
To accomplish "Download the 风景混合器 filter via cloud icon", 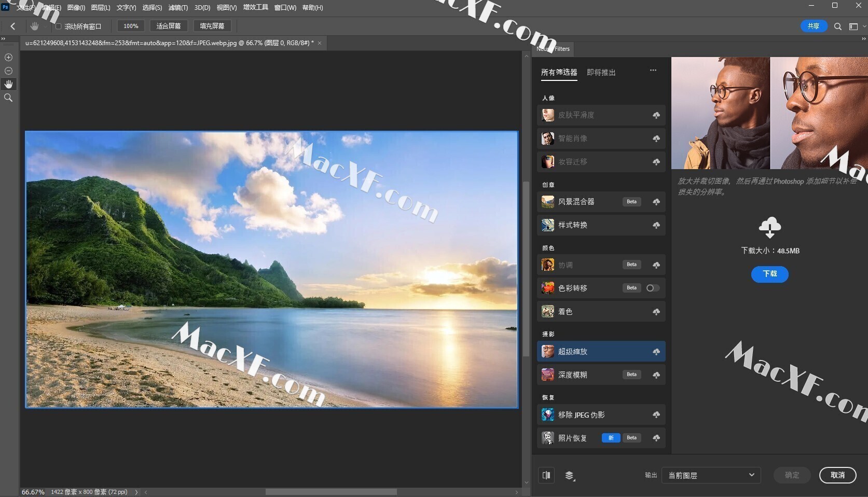I will point(656,202).
